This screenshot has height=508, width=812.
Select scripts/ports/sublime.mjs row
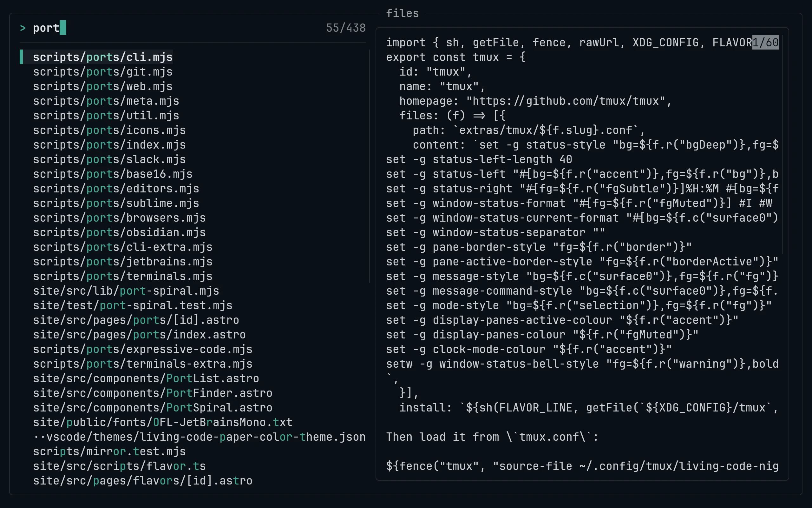point(116,203)
